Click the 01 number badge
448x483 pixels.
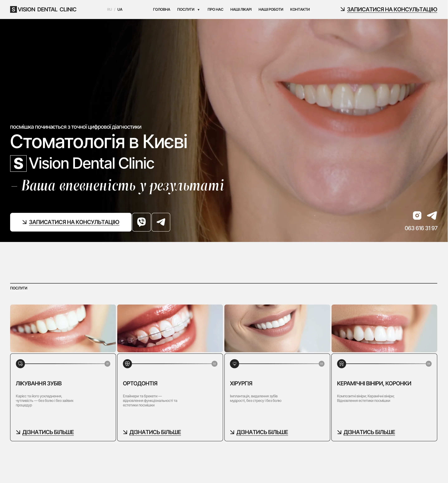[x=107, y=364]
